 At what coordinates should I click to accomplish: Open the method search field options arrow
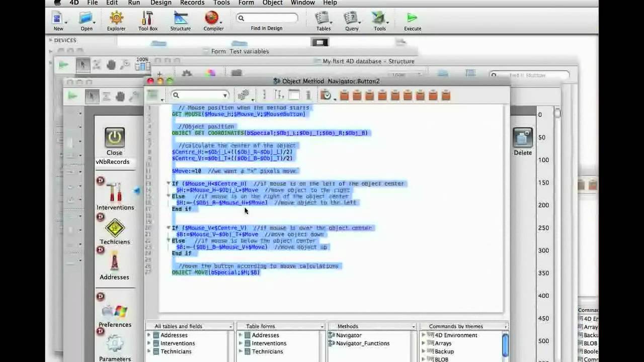pos(225,95)
